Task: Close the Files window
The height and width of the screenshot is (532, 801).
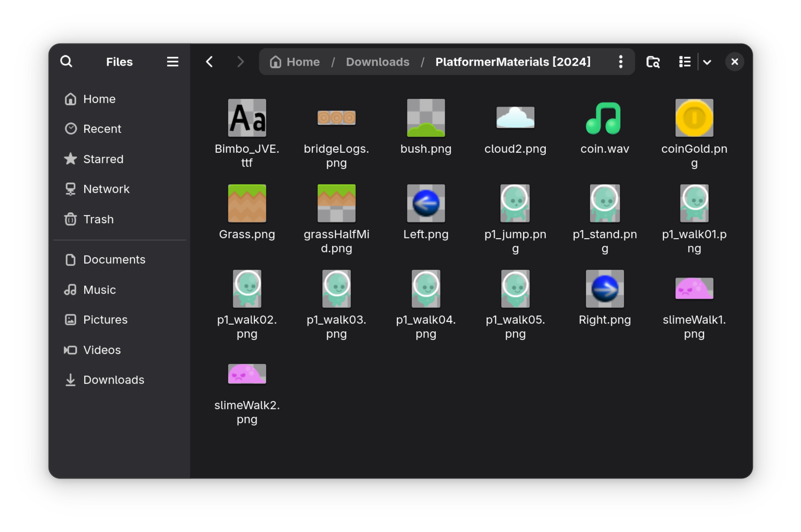Action: pyautogui.click(x=735, y=62)
